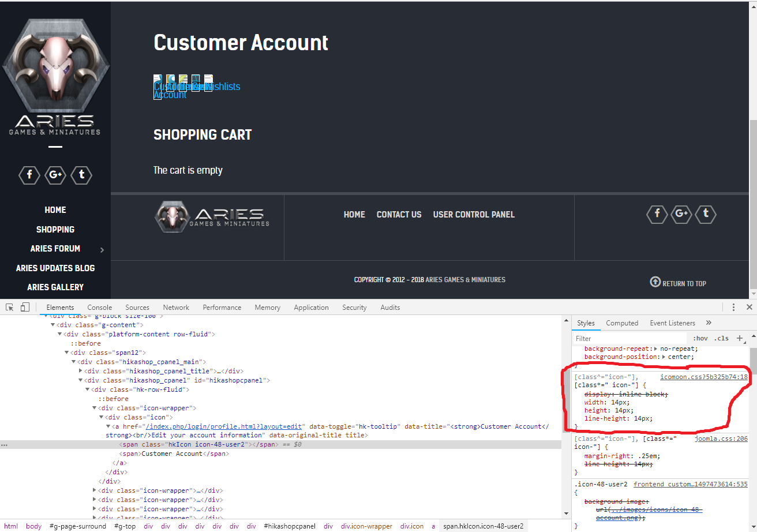757x532 pixels.
Task: Expand the hikashop_cpanel_title div node
Action: pyautogui.click(x=80, y=371)
